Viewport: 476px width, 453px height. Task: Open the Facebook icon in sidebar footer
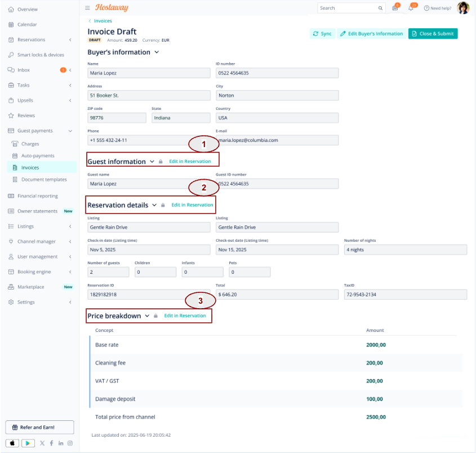click(52, 443)
